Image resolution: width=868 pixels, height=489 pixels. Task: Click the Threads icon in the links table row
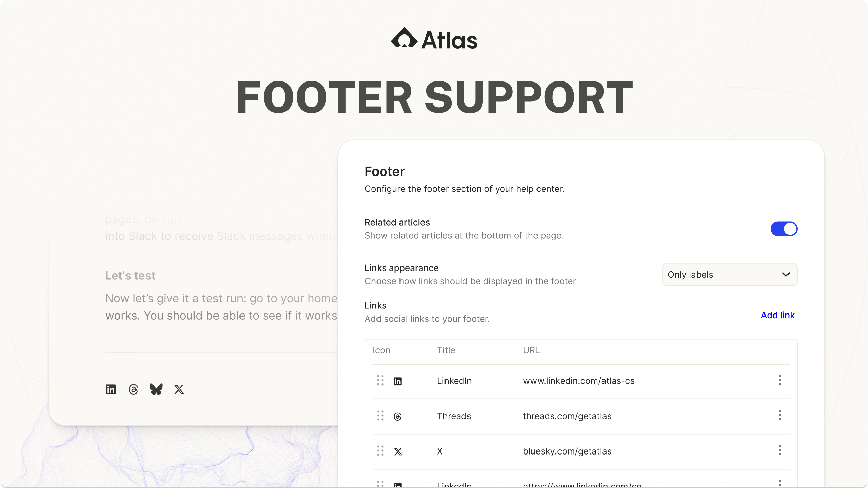tap(397, 417)
